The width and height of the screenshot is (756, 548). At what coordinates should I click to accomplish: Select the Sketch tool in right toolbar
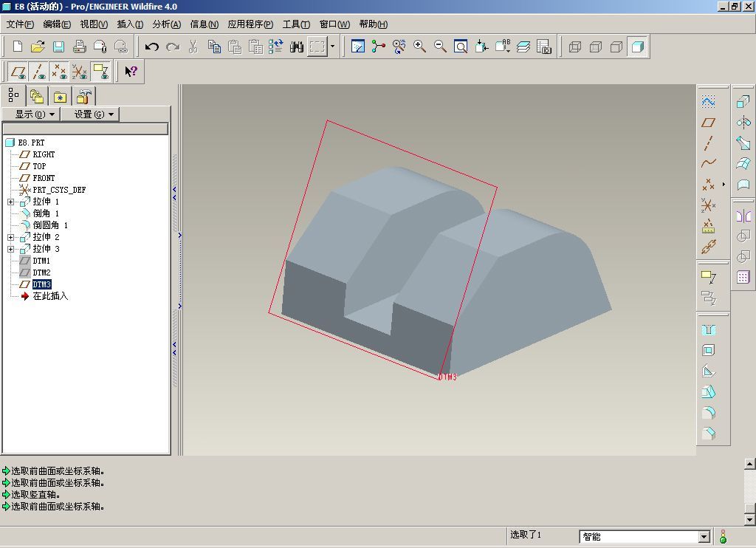[x=708, y=101]
